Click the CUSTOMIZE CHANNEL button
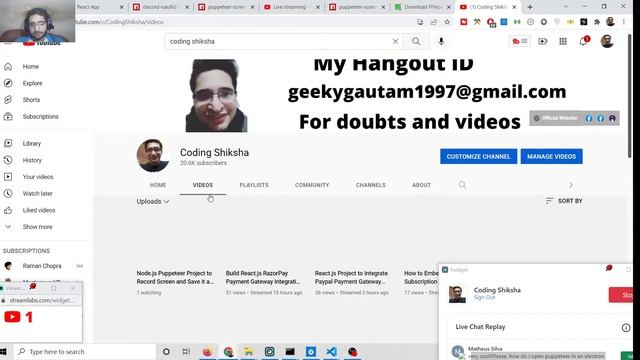640x360 pixels. [x=478, y=156]
